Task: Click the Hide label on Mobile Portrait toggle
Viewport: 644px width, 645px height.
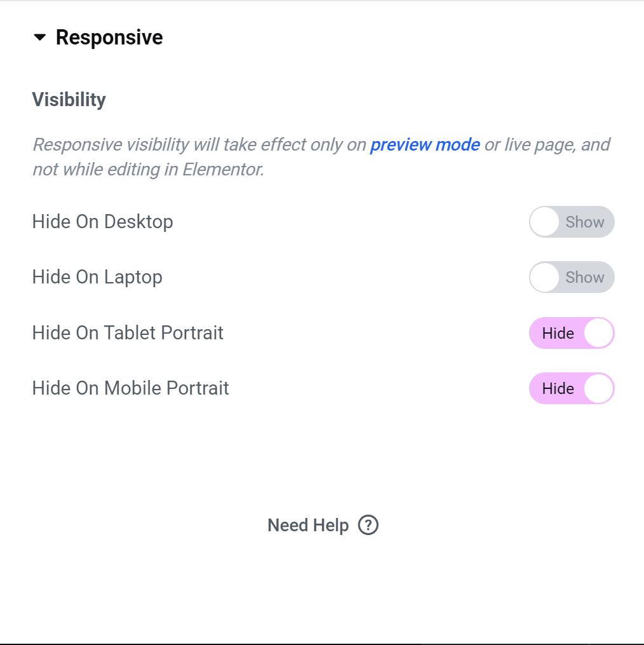Action: coord(558,388)
